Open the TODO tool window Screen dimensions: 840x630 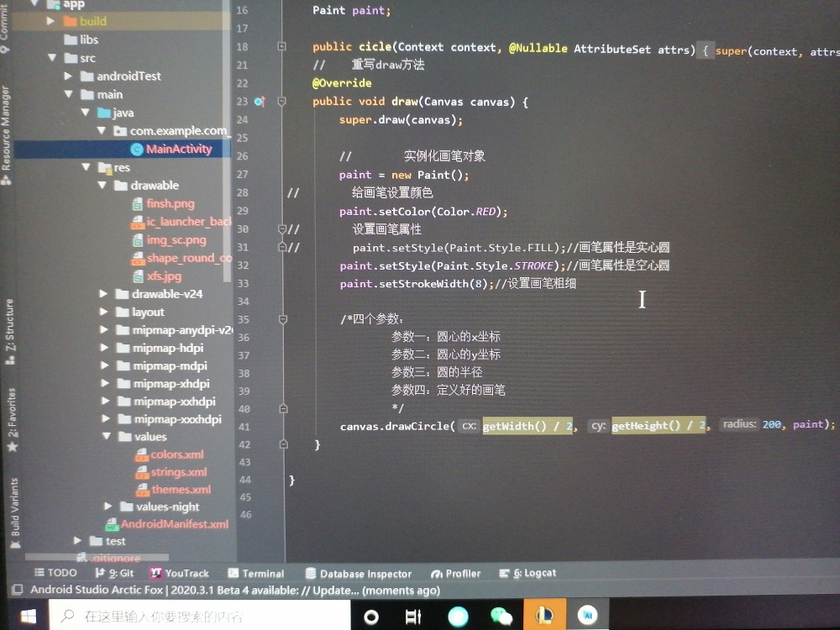55,573
